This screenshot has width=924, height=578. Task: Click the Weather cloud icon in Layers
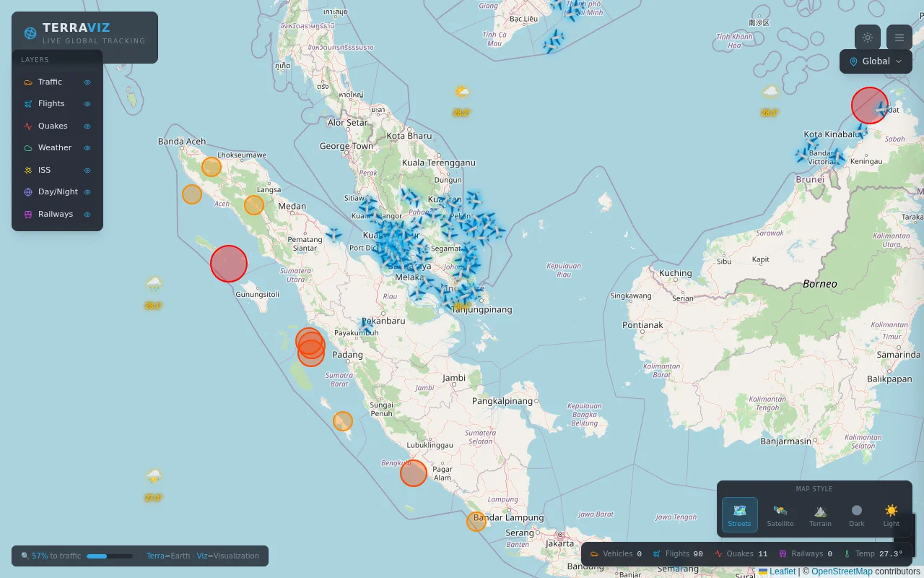point(28,148)
